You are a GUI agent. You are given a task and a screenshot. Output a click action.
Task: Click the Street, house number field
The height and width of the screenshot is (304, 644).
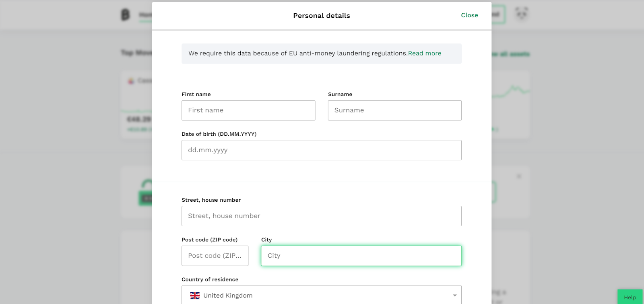[x=322, y=216]
